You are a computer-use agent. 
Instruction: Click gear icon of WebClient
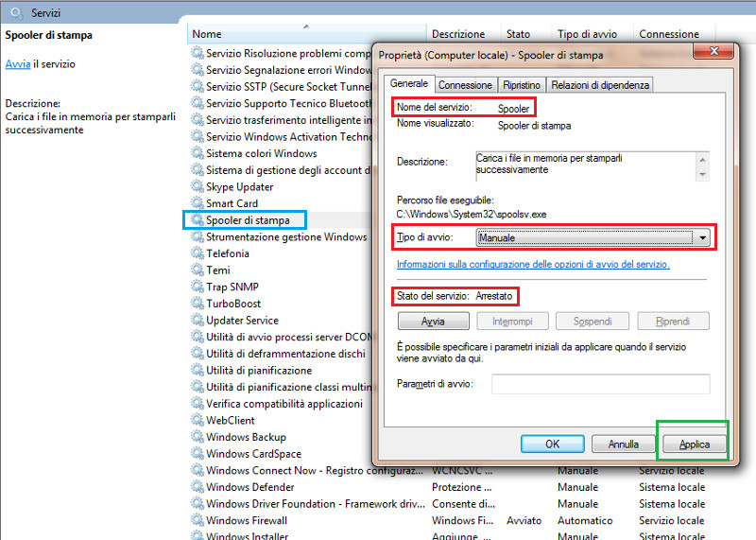click(x=198, y=420)
